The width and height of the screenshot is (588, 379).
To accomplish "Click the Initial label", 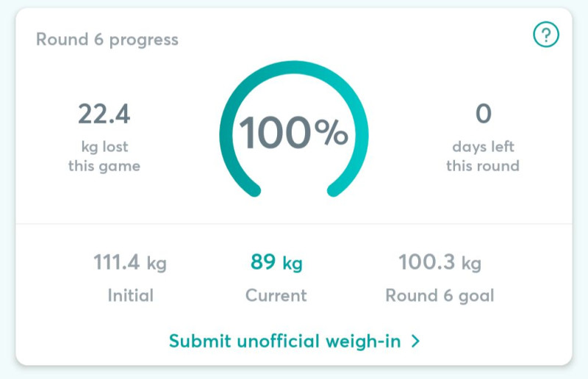I will pyautogui.click(x=130, y=296).
